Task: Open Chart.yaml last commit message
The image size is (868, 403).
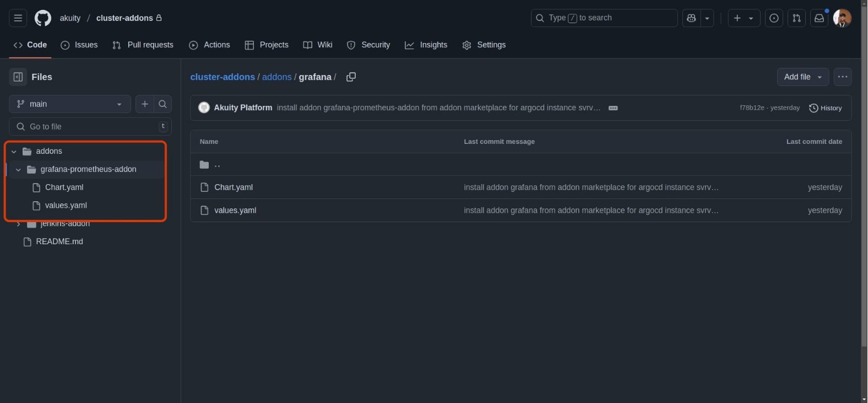Action: tap(591, 187)
